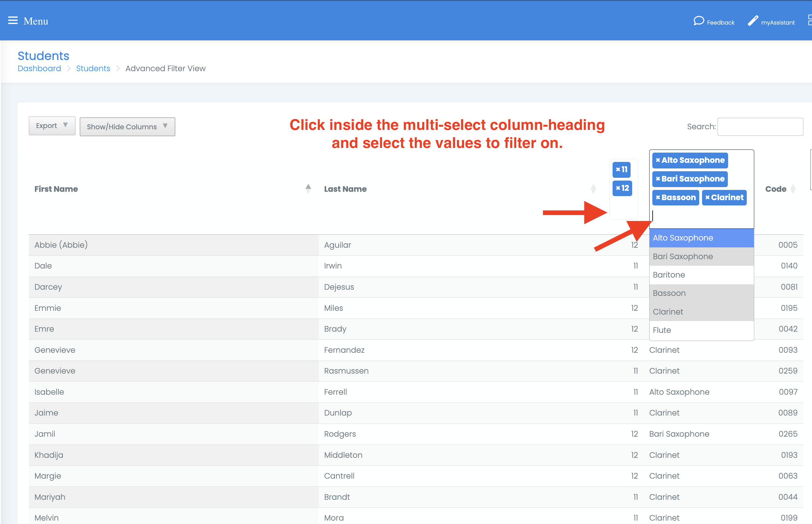
Task: Select the Abbie (Abbie) first name cell
Action: click(x=173, y=245)
